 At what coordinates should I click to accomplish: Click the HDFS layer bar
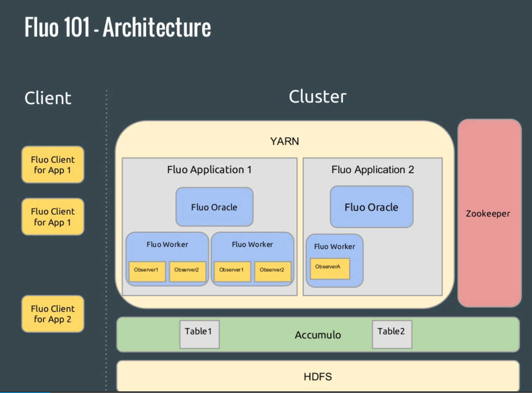(318, 376)
